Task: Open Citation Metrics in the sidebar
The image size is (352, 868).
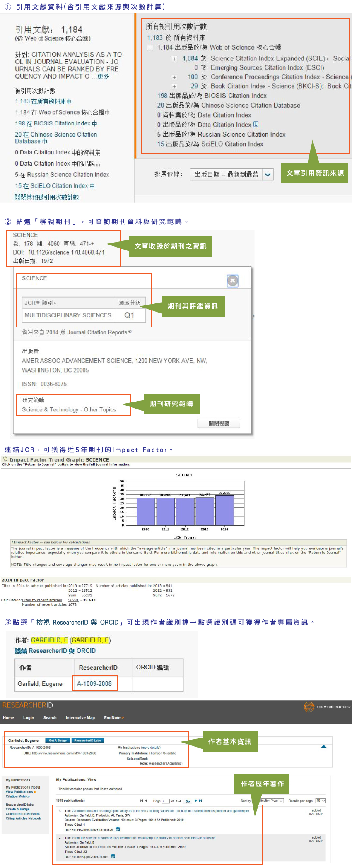Action: point(18,796)
